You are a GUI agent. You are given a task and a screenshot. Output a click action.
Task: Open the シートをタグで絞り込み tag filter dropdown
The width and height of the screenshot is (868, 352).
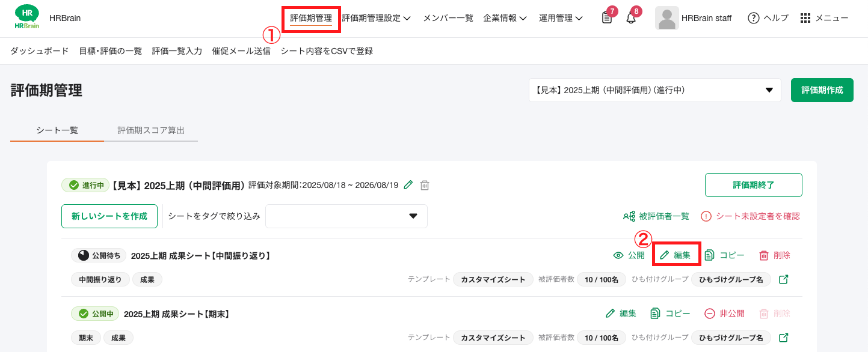tap(346, 216)
